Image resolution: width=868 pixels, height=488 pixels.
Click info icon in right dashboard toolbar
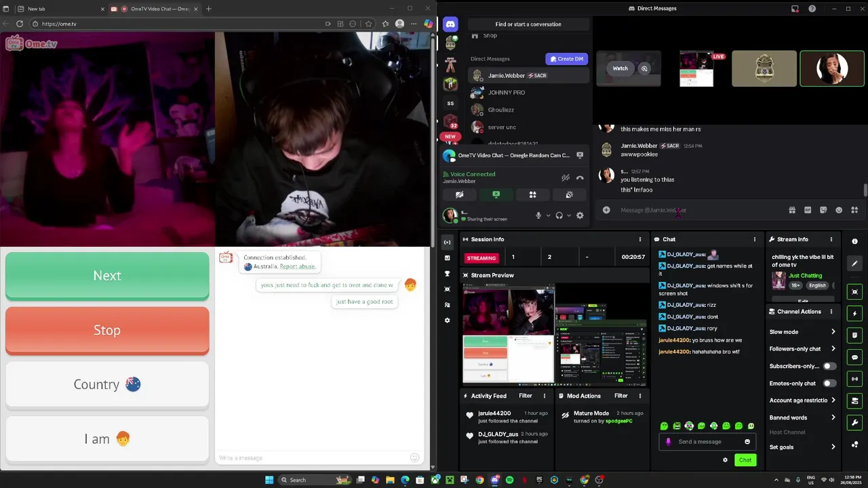click(x=854, y=241)
